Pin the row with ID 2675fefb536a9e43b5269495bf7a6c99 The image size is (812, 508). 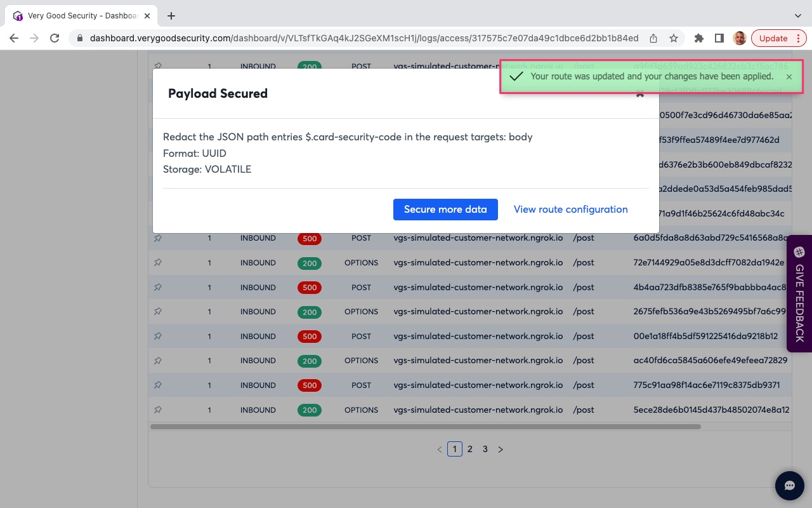coord(158,312)
